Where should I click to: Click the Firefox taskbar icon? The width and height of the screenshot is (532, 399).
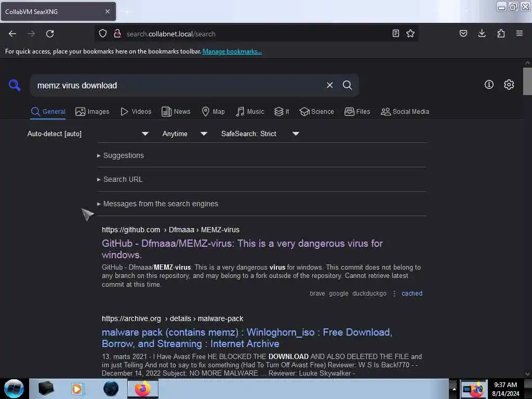tap(143, 389)
